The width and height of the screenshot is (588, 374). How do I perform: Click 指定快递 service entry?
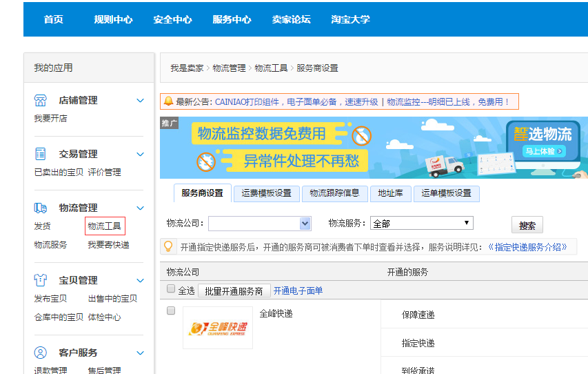(418, 343)
